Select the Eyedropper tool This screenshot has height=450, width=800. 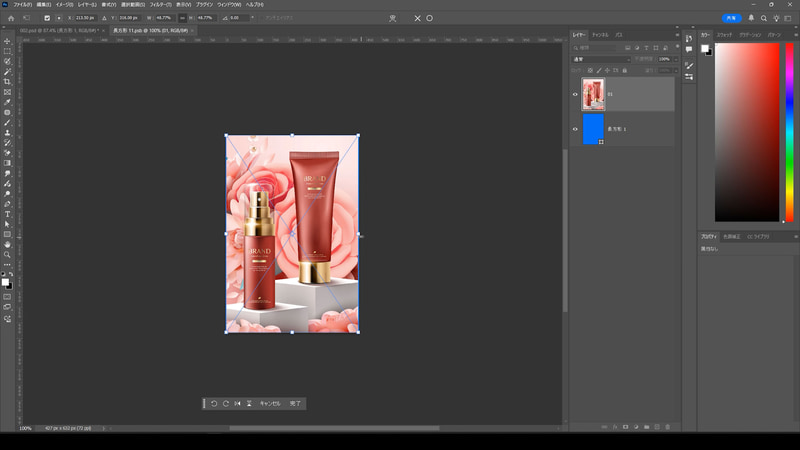pyautogui.click(x=7, y=102)
